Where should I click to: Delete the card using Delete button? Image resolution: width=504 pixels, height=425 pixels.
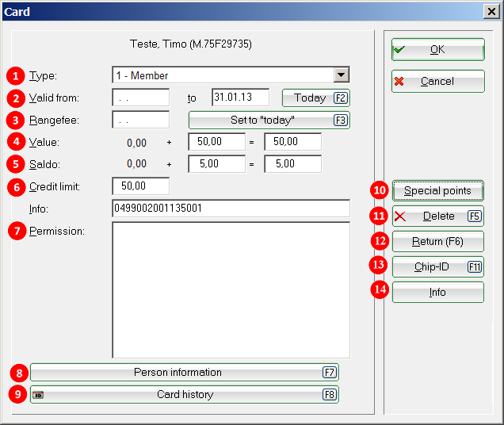[x=437, y=216]
